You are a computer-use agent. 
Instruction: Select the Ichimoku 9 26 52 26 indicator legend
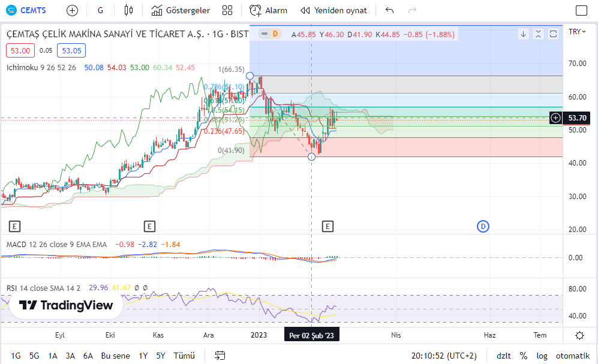pyautogui.click(x=41, y=68)
